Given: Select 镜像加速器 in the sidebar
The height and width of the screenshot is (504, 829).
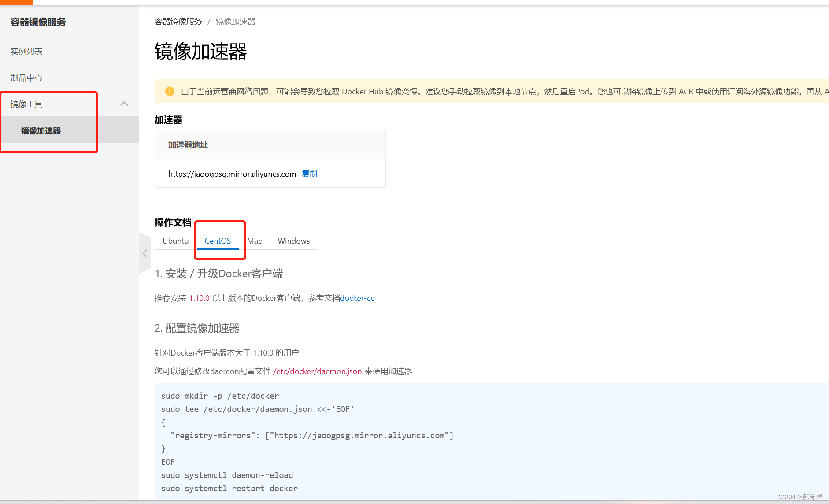Looking at the screenshot, I should pos(42,130).
